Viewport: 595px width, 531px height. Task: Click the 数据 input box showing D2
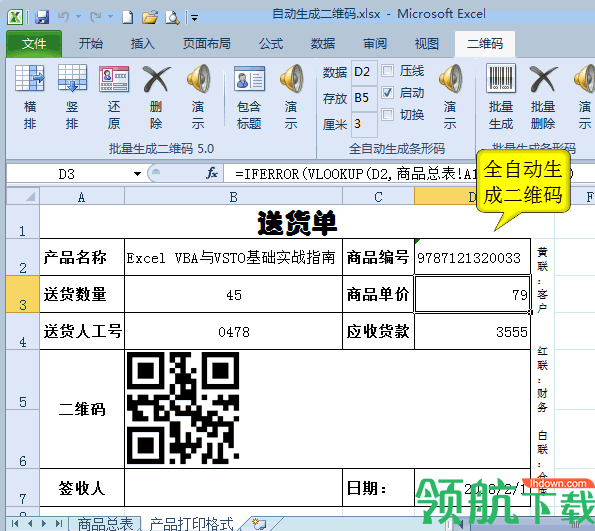tap(364, 72)
